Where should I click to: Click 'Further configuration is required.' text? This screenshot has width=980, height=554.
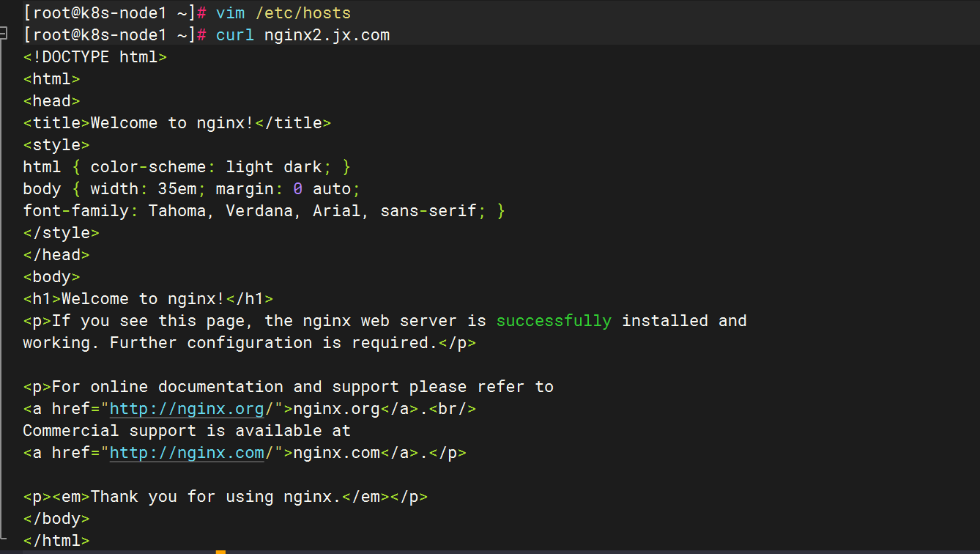(x=274, y=343)
